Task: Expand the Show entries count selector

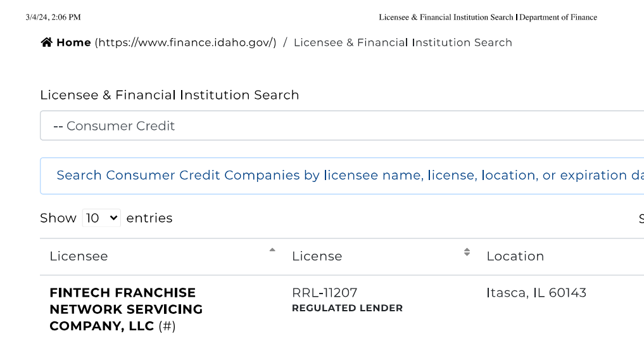Action: pyautogui.click(x=101, y=217)
